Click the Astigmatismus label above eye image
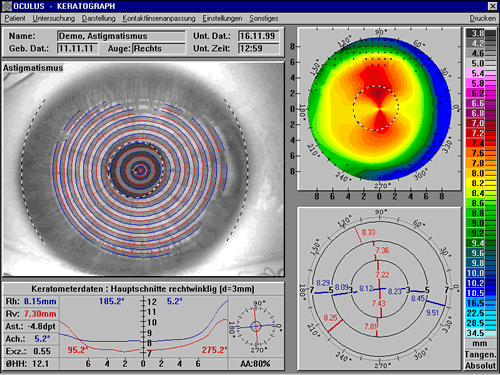Viewport: 500px width, 375px height. 33,68
